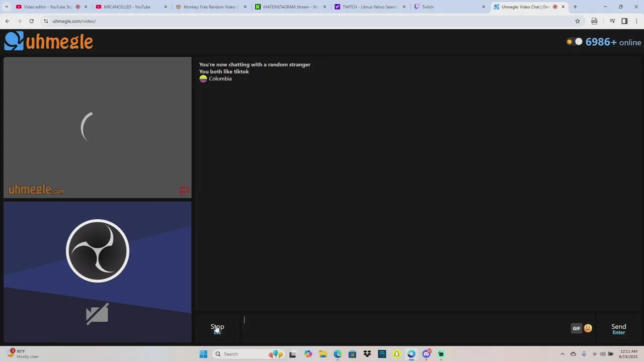This screenshot has width=644, height=362.
Task: Switch to IHATEINSTAGRAM Stream tab
Action: point(290,7)
